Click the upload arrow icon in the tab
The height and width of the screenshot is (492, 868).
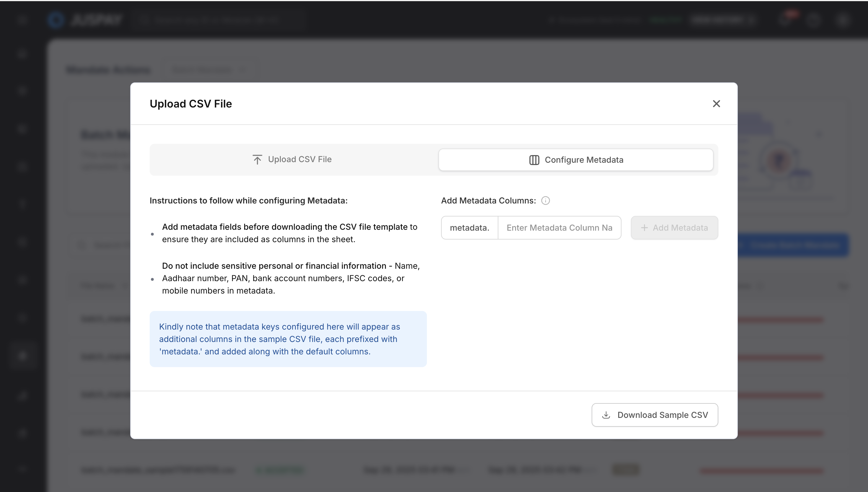[x=257, y=159]
